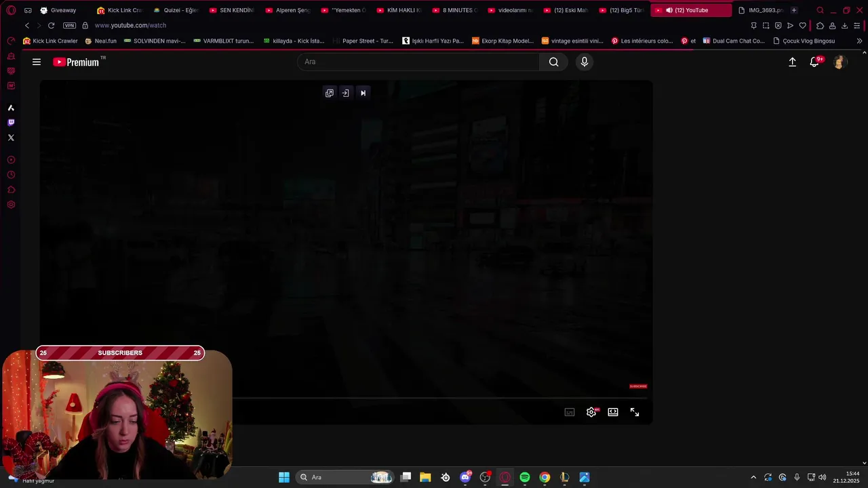This screenshot has height=488, width=868.
Task: Open browser extensions cube icon
Action: coord(820,26)
